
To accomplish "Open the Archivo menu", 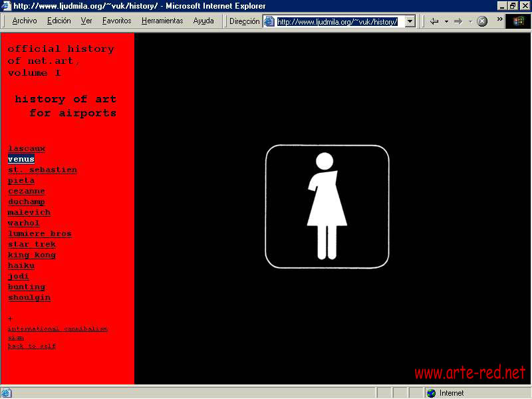I will 25,21.
